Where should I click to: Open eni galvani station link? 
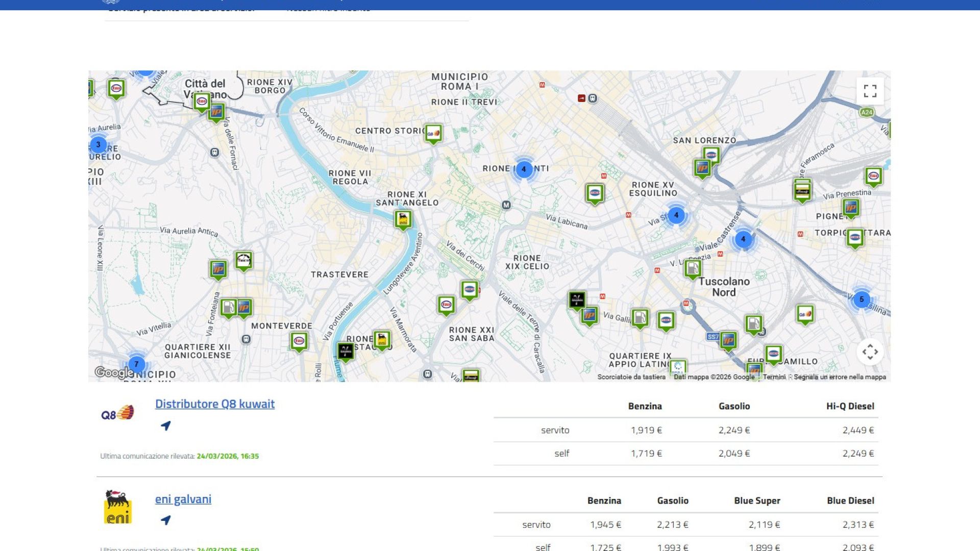183,499
